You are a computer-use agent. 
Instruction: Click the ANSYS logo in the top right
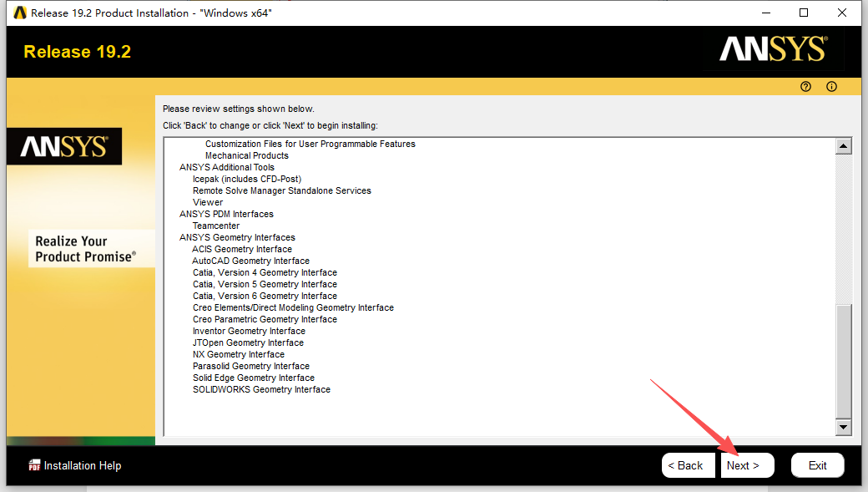(x=770, y=50)
